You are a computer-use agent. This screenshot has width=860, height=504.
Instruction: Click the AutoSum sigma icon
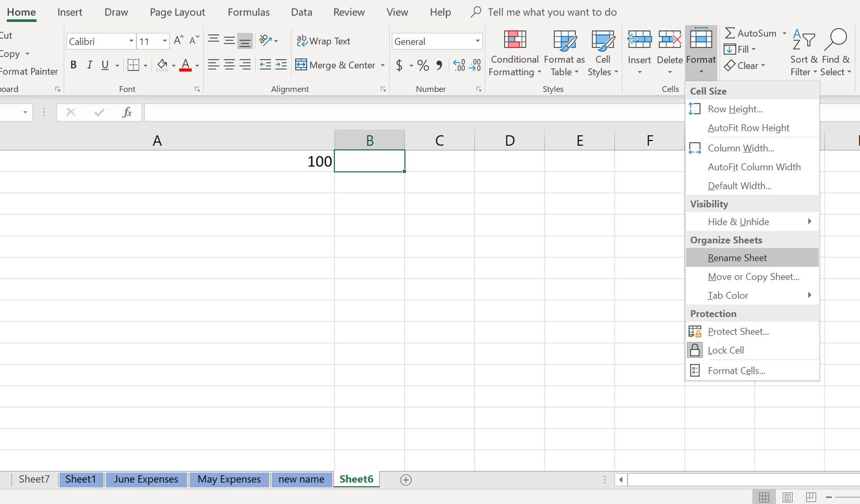730,33
